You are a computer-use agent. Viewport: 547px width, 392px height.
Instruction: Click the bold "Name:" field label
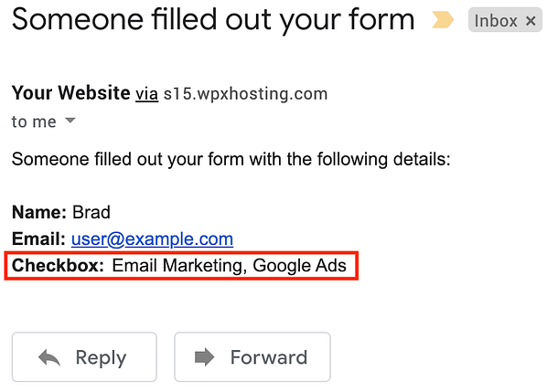click(x=39, y=212)
